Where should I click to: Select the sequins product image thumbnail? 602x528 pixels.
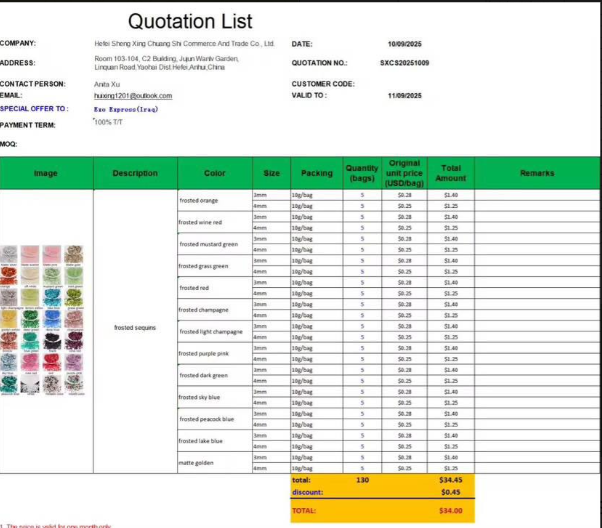click(46, 320)
